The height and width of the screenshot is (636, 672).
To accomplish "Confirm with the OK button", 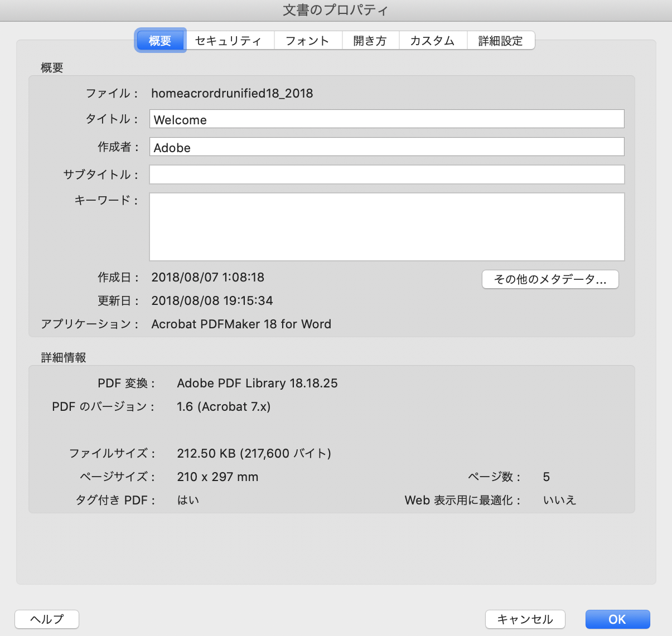I will coord(617,619).
